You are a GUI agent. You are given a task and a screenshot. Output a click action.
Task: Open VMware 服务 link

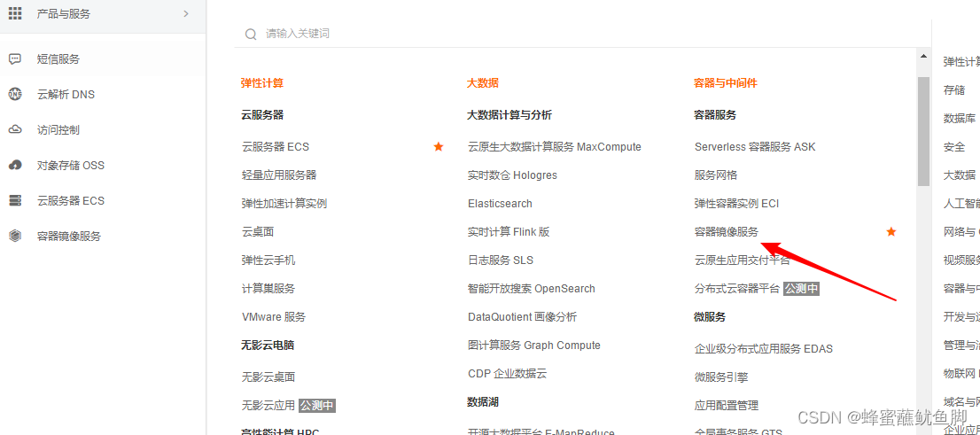274,317
